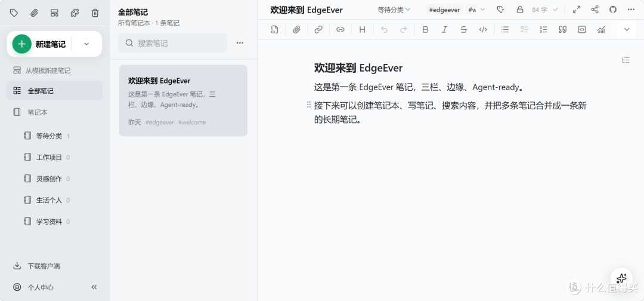This screenshot has width=644, height=301.
Task: Click the note title 欢迎来到 EdgeEver heading
Action: (x=358, y=68)
